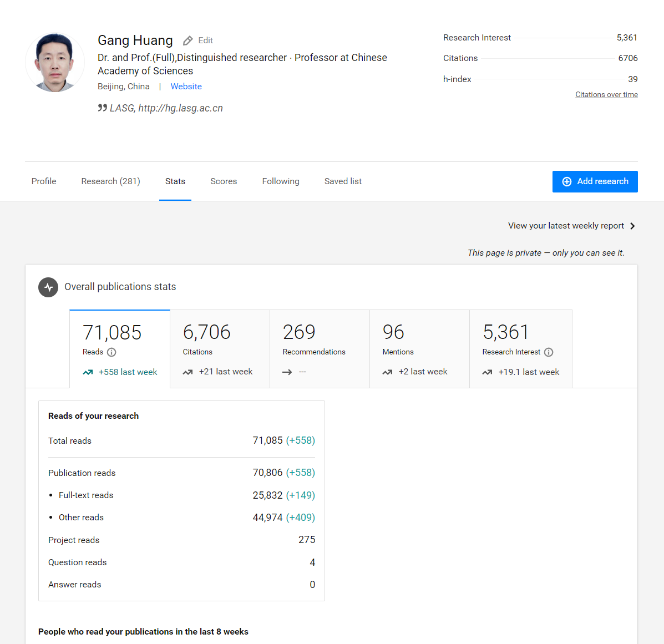Click the Research Interest upward trend arrow
Viewport: 664px width, 644px height.
coord(487,372)
